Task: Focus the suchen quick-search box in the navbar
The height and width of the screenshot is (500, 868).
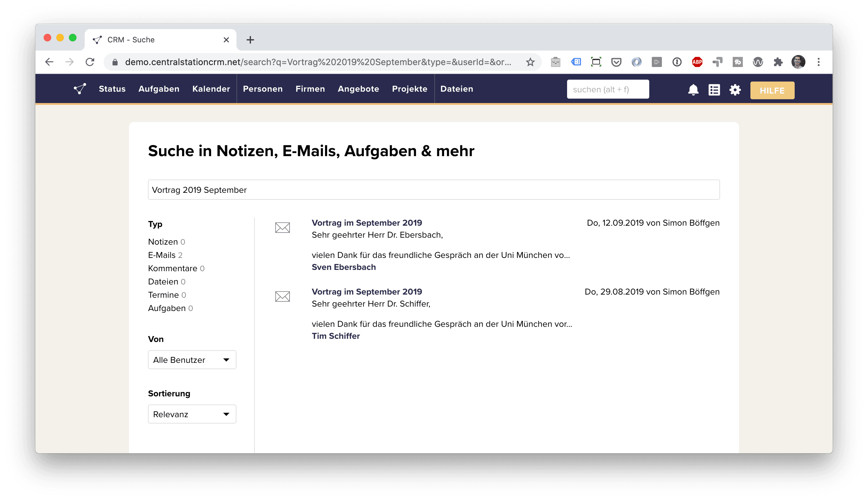Action: pos(608,89)
